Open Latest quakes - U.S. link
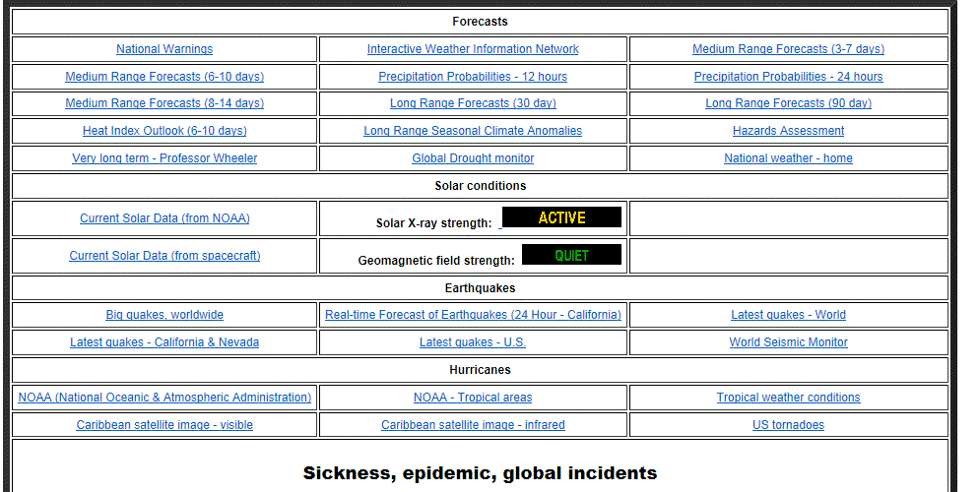 473,342
